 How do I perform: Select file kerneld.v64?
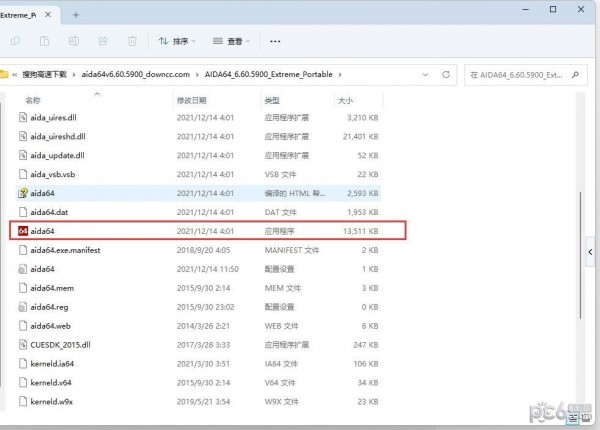point(199,383)
